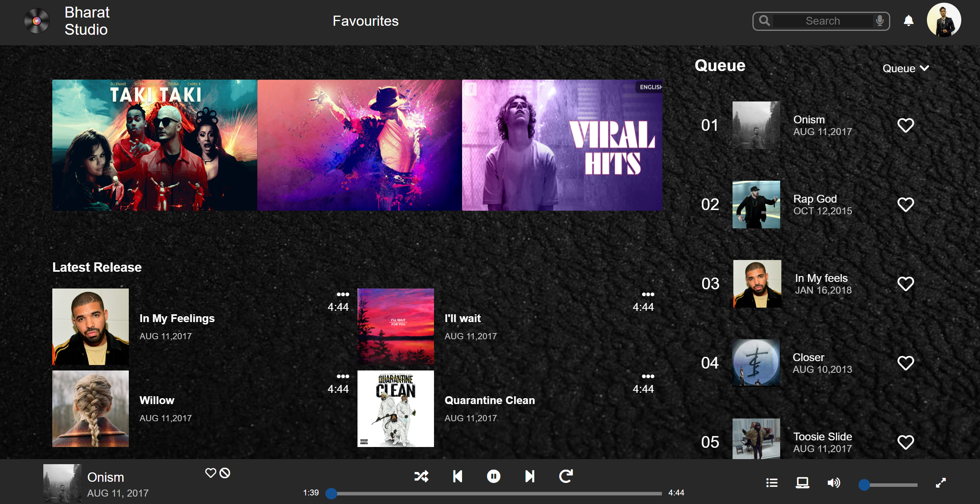980x504 pixels.
Task: Click Rap God thumbnail in the queue
Action: pyautogui.click(x=756, y=205)
